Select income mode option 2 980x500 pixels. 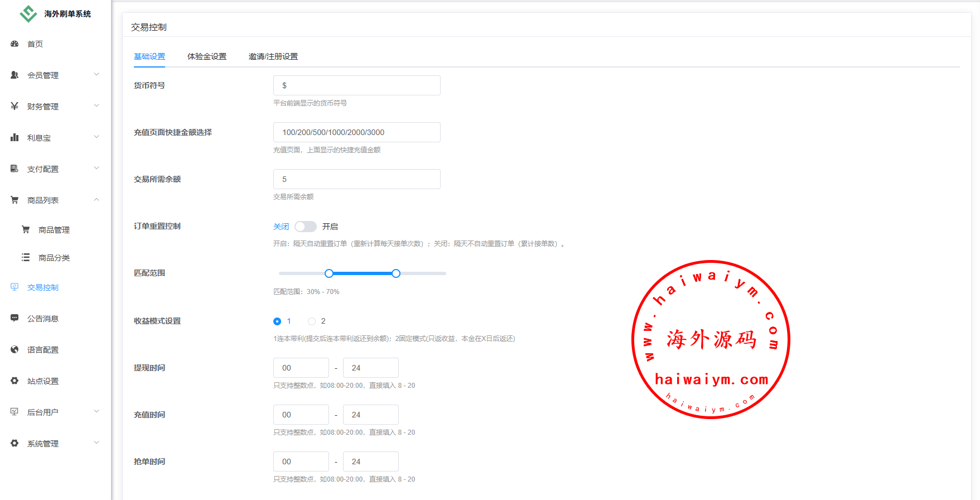312,321
